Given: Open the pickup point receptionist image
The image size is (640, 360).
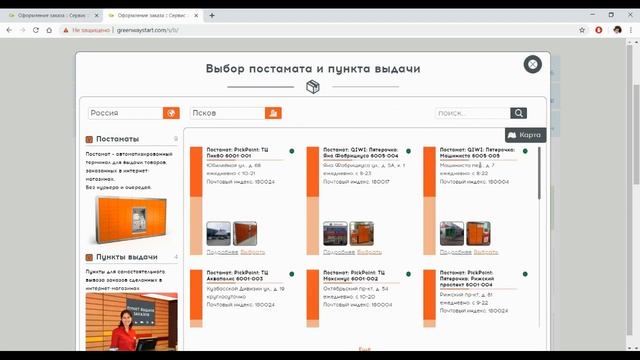Looking at the screenshot, I should [131, 322].
